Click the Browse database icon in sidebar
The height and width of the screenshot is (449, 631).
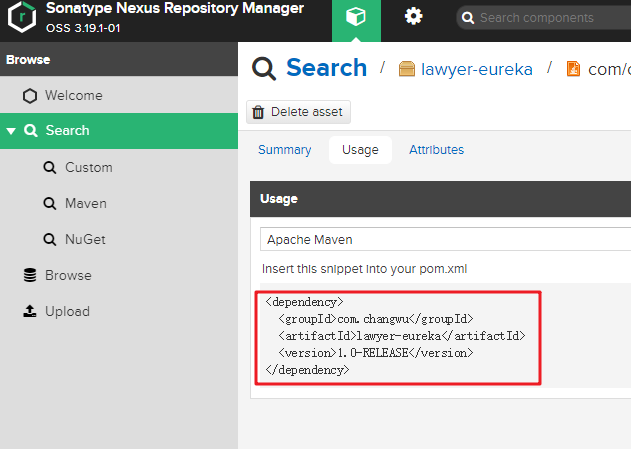(30, 275)
